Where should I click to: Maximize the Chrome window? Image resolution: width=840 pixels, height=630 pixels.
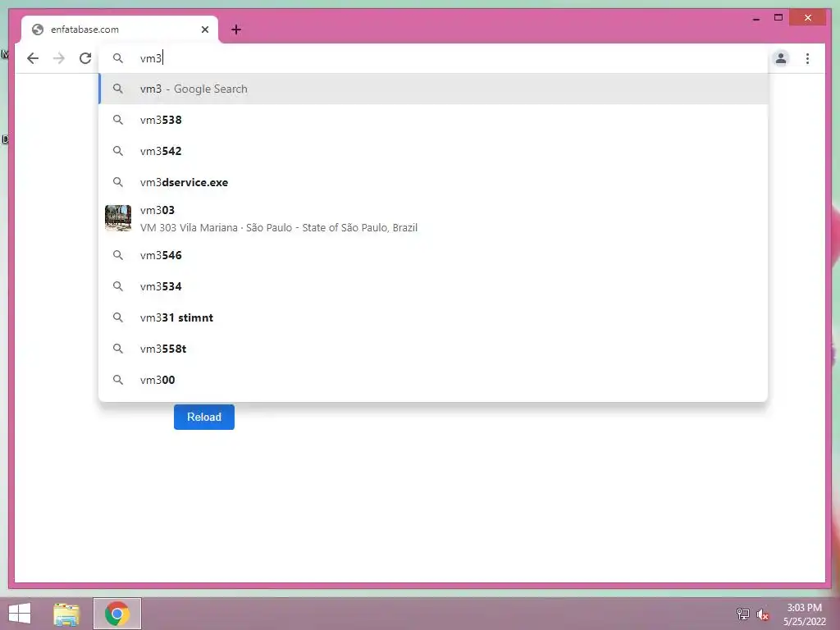coord(778,18)
